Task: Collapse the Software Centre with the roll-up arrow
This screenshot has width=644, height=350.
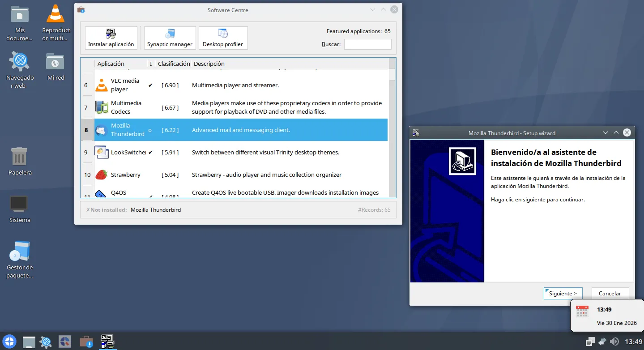Action: click(383, 9)
